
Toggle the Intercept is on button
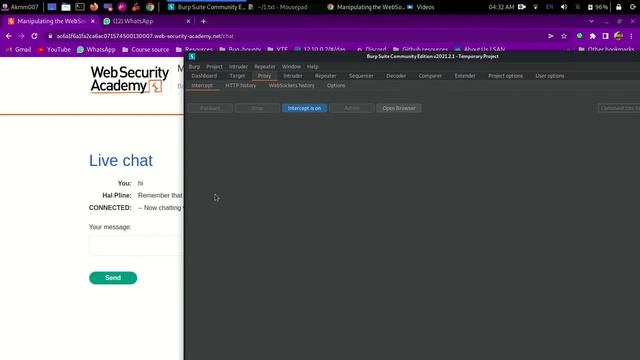point(304,108)
